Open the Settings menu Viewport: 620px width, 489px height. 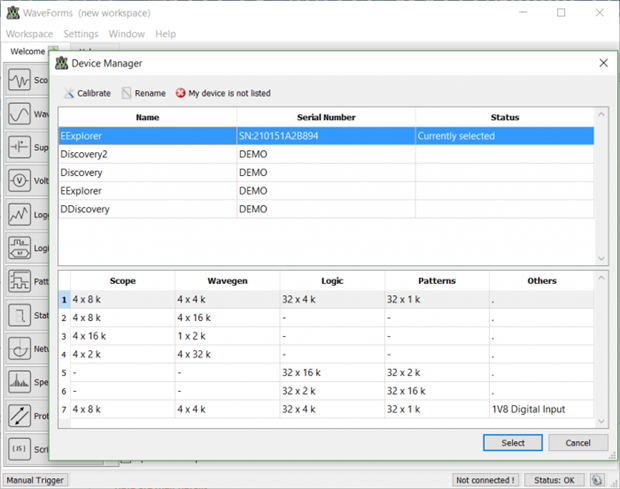click(81, 34)
